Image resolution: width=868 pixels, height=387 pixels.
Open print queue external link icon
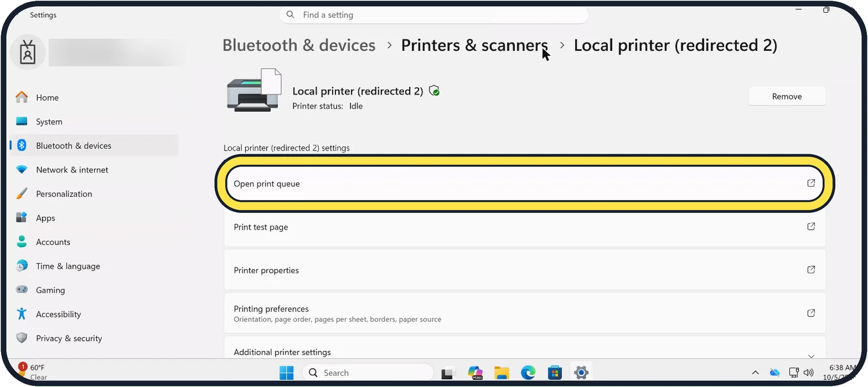811,183
